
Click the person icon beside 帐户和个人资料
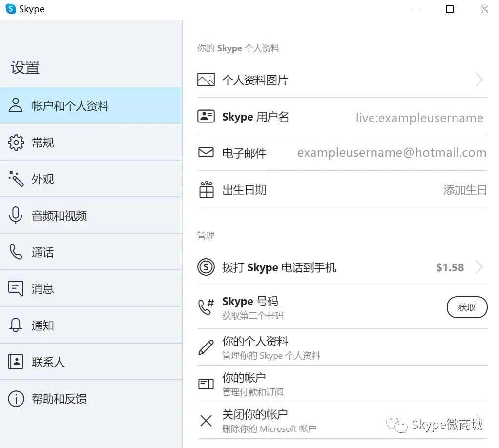click(16, 105)
